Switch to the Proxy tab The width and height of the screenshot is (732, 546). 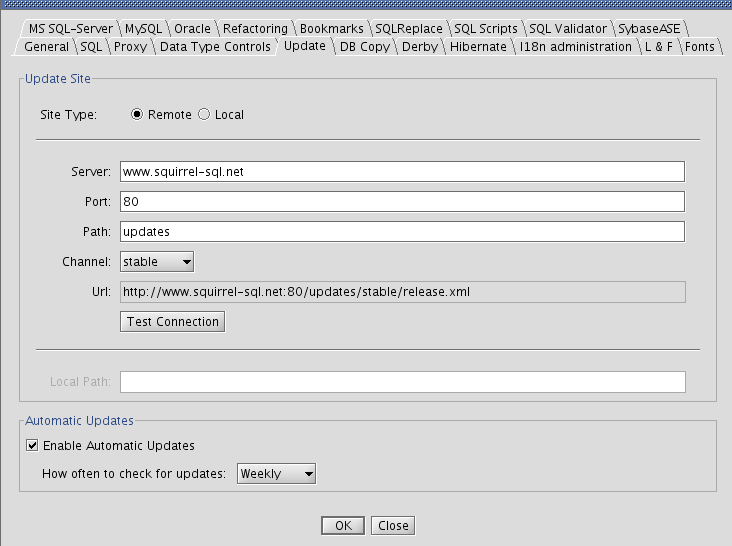(129, 47)
